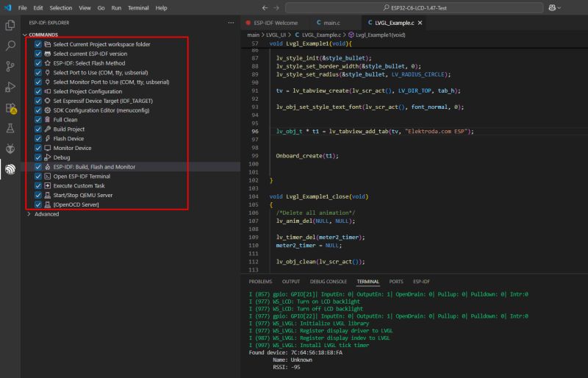Toggle checkbox for Flash Device
Viewport: 588px width, 378px height.
click(x=38, y=138)
